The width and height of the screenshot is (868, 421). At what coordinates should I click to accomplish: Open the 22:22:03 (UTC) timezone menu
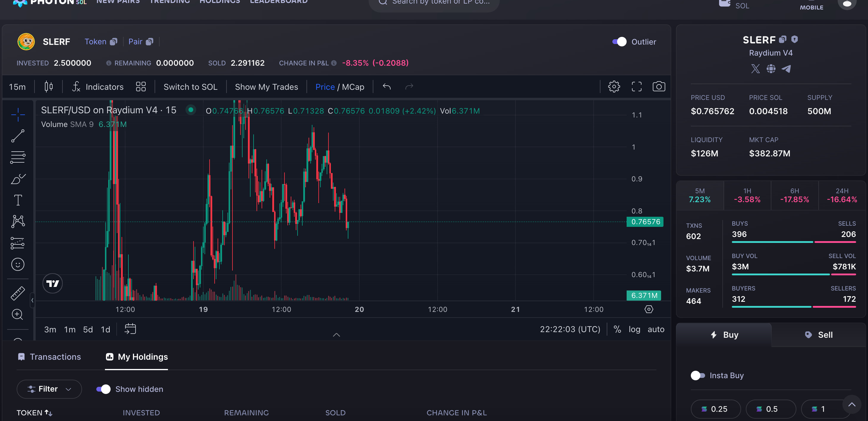[x=570, y=329]
